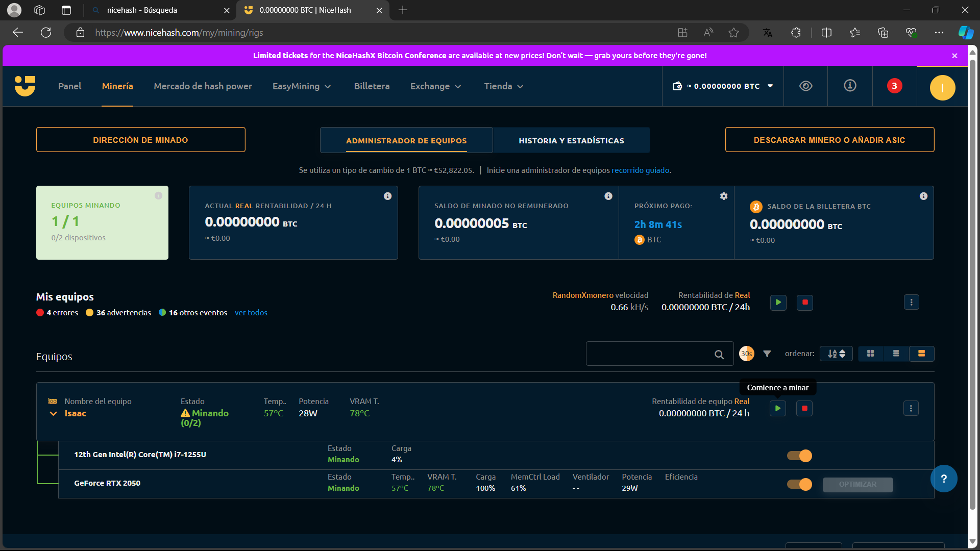
Task: Open the recorrido guiado link
Action: [640, 170]
